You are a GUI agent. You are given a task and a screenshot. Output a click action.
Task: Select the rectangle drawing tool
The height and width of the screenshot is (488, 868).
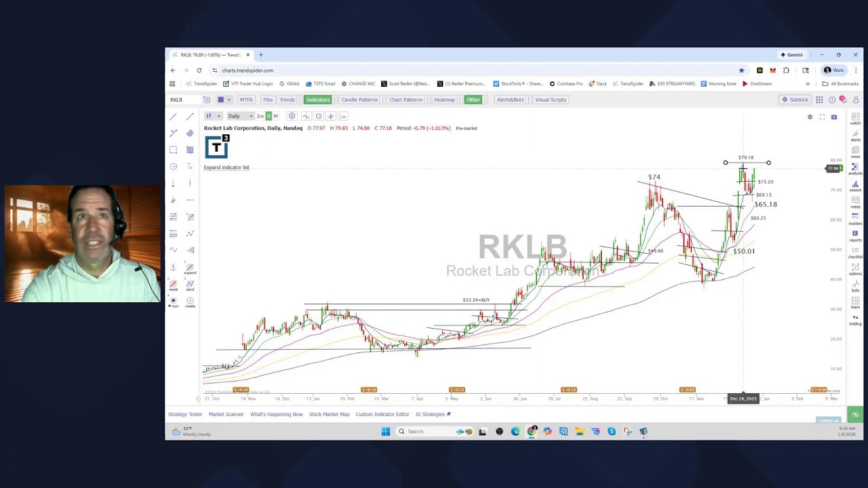point(173,150)
